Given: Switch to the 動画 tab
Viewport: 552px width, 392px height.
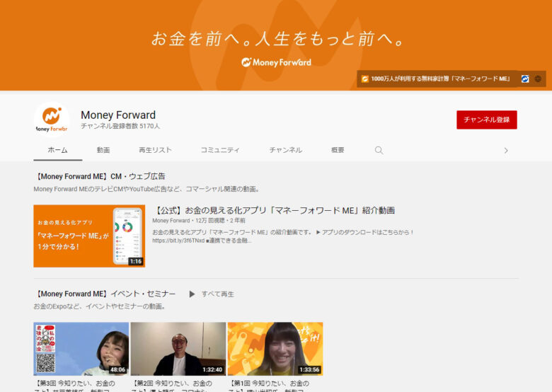Looking at the screenshot, I should point(103,150).
